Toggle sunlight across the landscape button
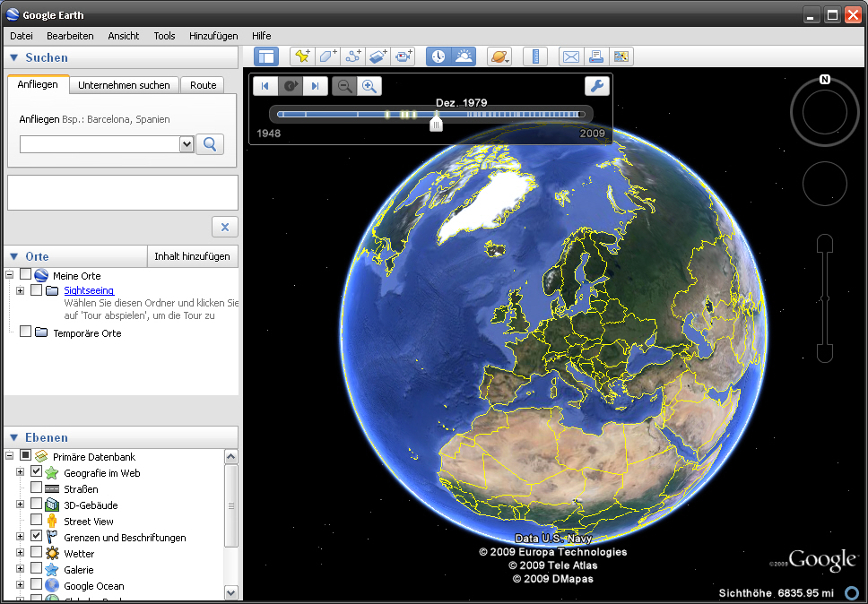This screenshot has width=868, height=604. [x=464, y=56]
